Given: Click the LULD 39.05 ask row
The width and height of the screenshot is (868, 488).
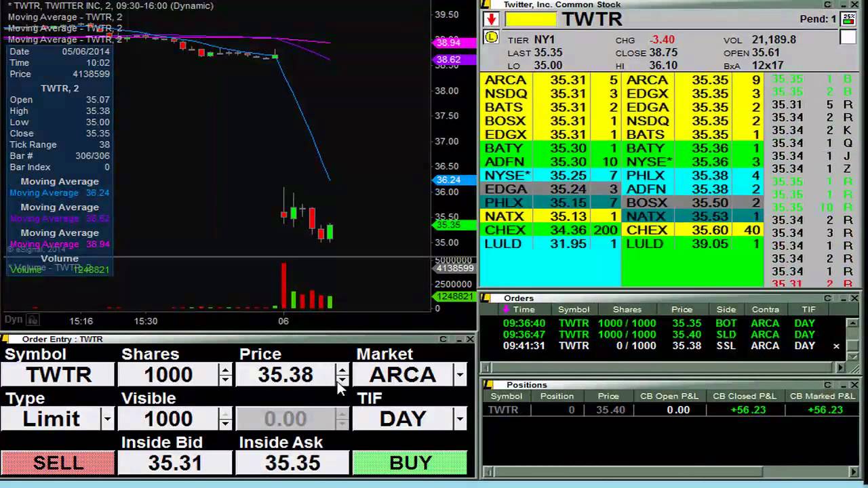Looking at the screenshot, I should pos(692,244).
